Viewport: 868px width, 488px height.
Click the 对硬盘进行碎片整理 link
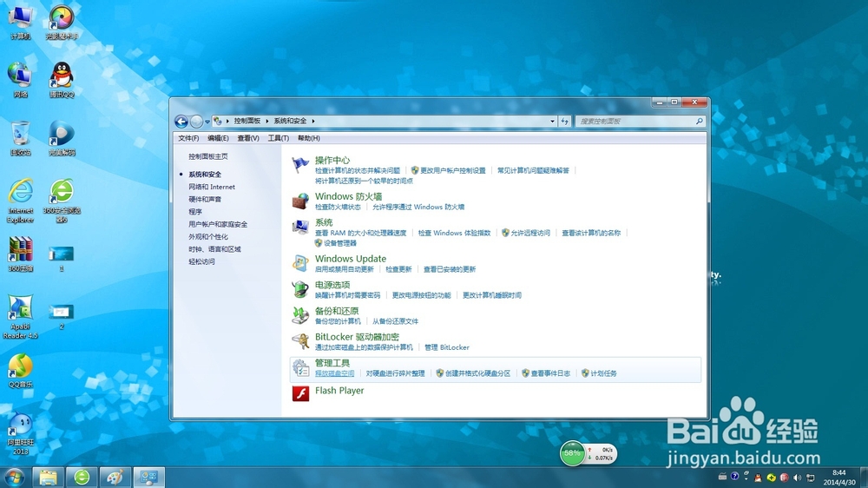pos(395,373)
